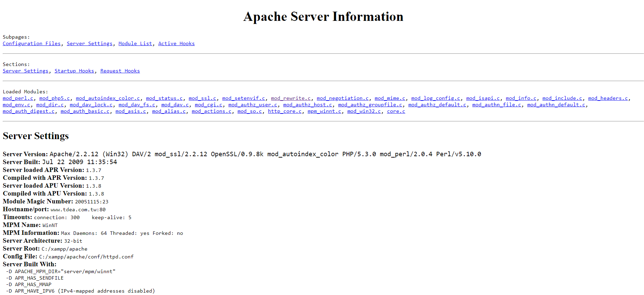Viewport: 644px width, 295px height.
Task: Open mod_so.c module link
Action: [250, 111]
